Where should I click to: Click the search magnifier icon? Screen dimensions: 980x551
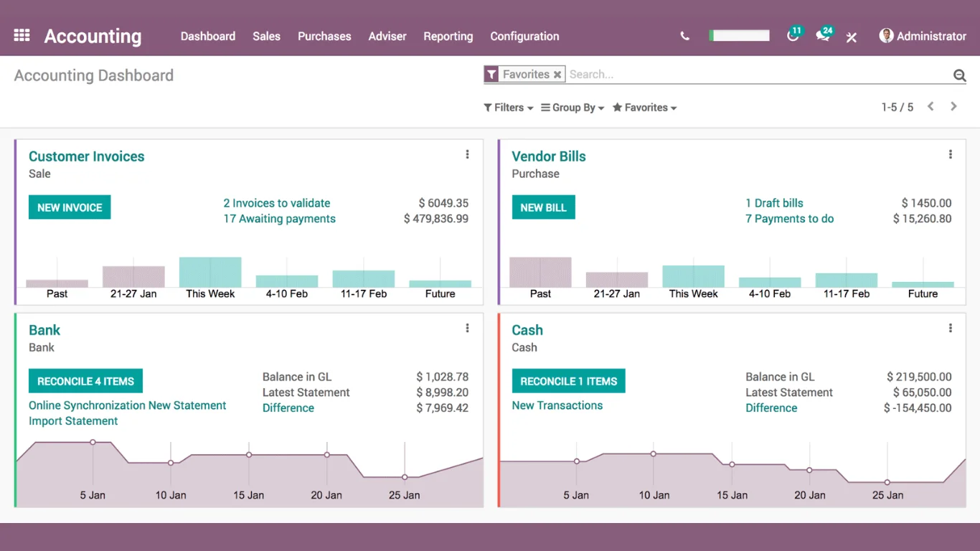959,75
